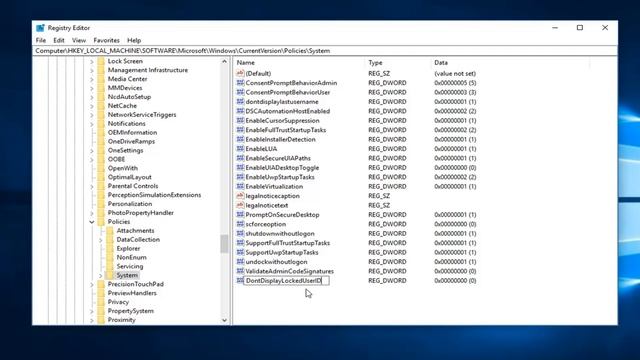Select the (Default) string value icon
The width and height of the screenshot is (640, 360).
click(x=240, y=73)
